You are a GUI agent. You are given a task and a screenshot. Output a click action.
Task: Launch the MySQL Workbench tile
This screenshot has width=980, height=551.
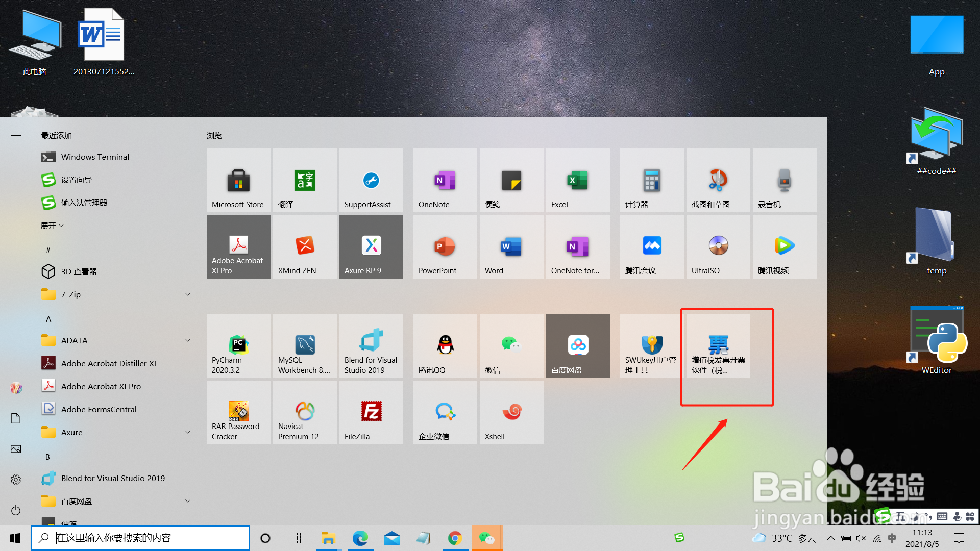tap(305, 346)
